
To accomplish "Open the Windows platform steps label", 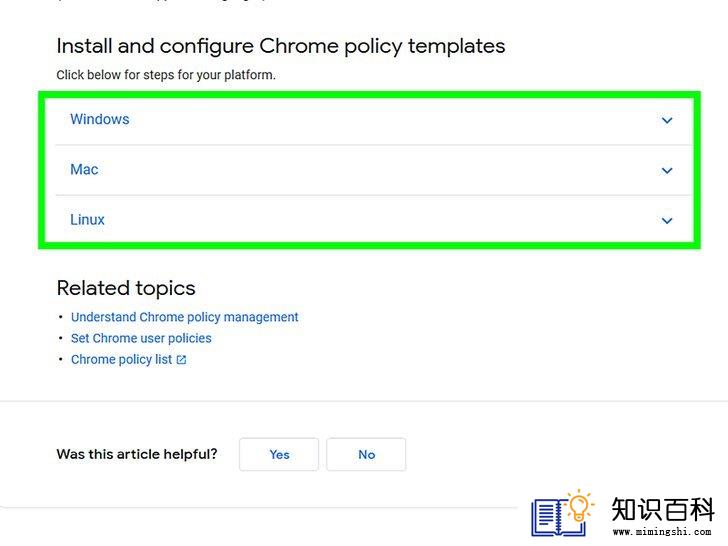I will (x=100, y=119).
